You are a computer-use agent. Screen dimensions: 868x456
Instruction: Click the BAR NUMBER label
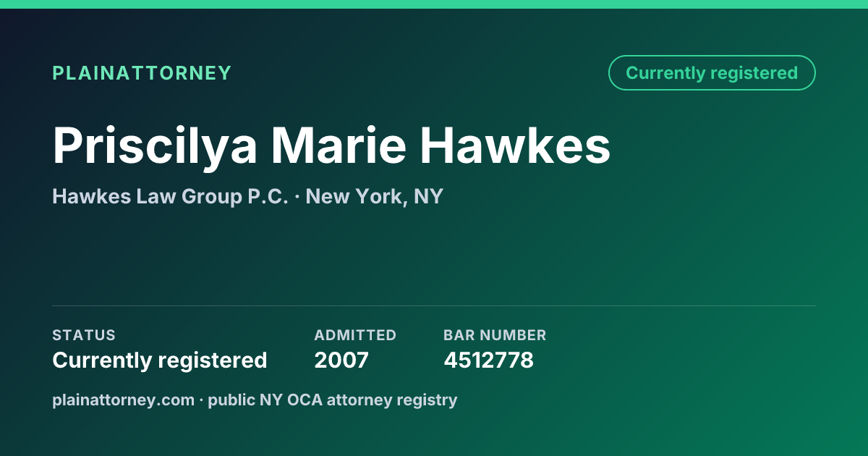(x=495, y=335)
